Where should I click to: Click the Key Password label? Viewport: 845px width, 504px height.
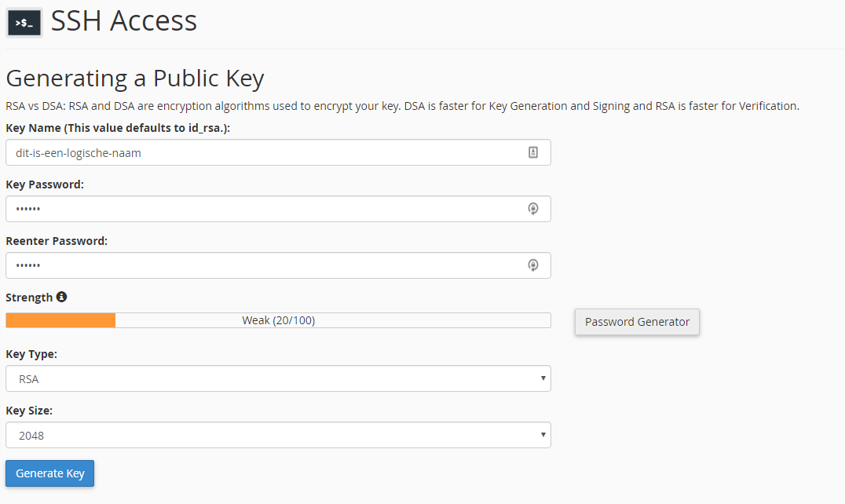coord(45,184)
